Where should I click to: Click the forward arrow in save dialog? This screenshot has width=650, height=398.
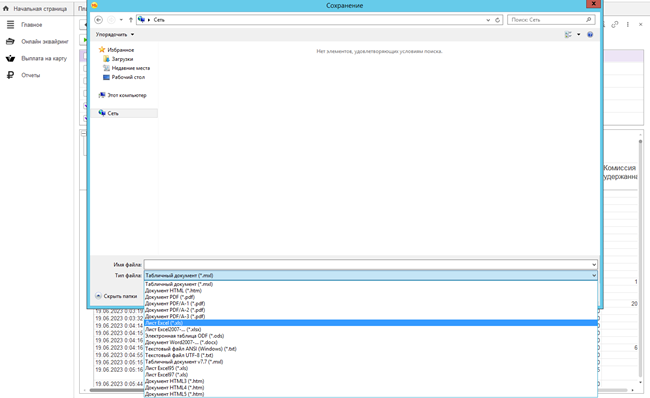click(x=111, y=19)
